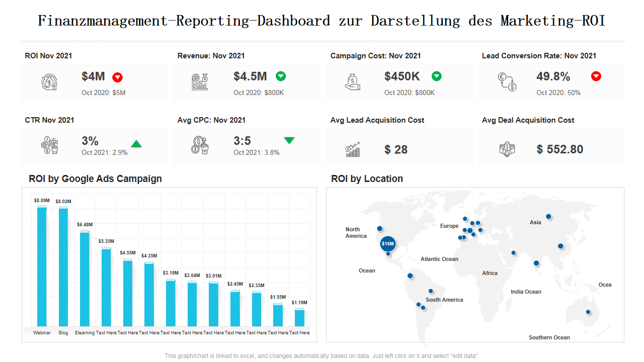Click the Africa map label
The height and width of the screenshot is (362, 644).
(490, 274)
